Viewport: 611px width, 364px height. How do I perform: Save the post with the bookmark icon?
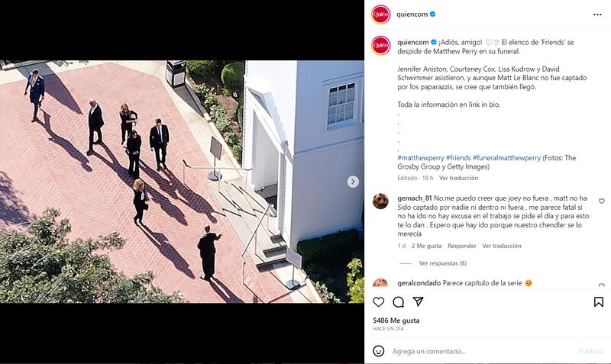click(599, 301)
